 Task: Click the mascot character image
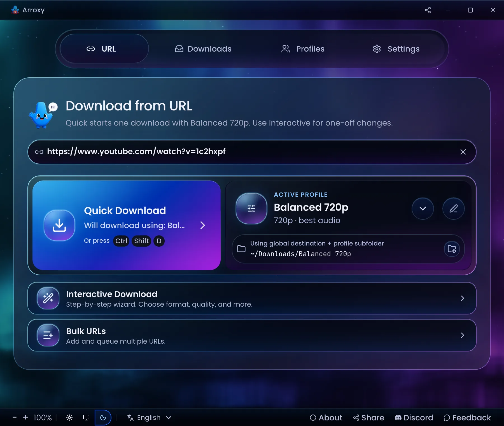[43, 115]
